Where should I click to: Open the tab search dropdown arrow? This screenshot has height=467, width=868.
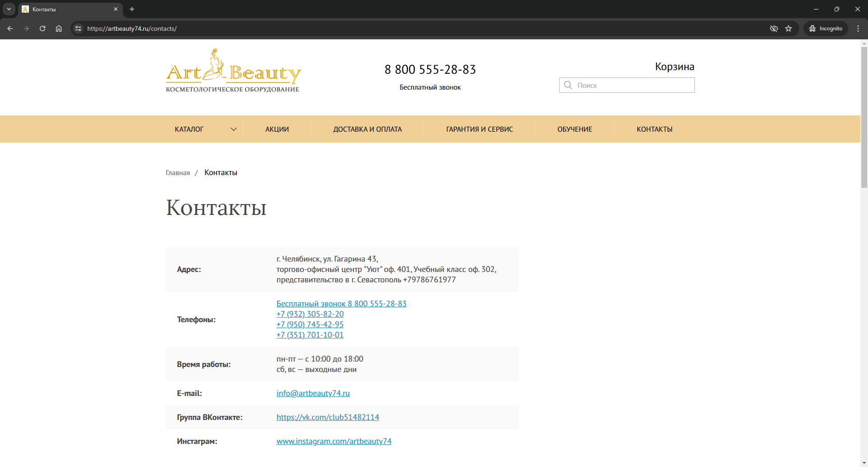point(9,9)
